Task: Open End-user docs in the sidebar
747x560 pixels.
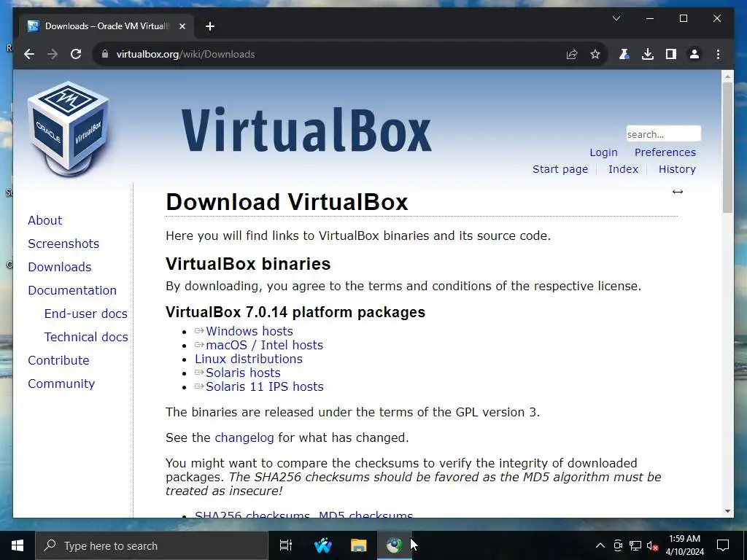Action: click(86, 314)
